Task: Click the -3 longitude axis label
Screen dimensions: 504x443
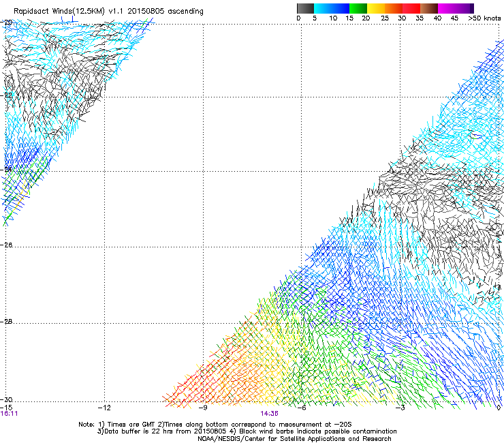Action: pos(400,408)
